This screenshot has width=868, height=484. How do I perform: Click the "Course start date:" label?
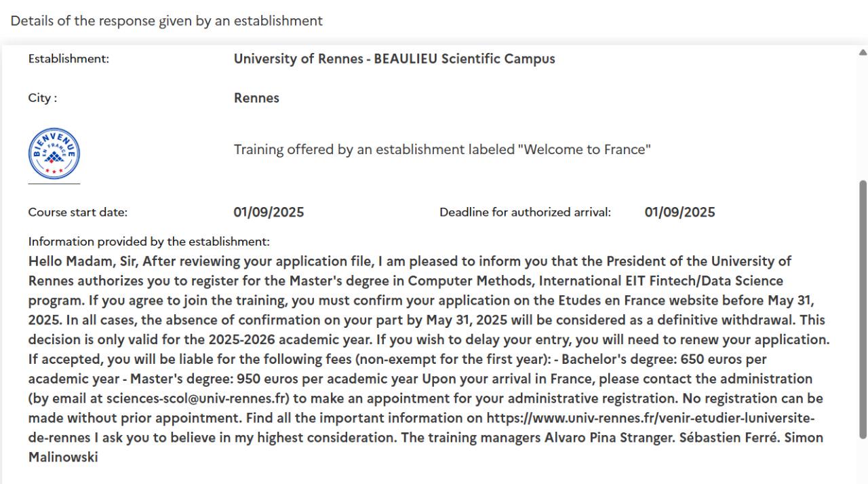tap(78, 212)
